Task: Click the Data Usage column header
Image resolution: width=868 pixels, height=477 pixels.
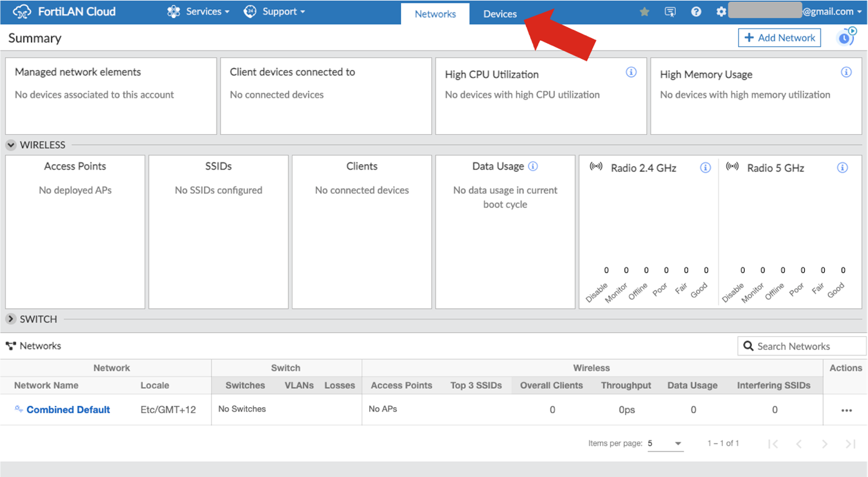Action: [x=692, y=385]
